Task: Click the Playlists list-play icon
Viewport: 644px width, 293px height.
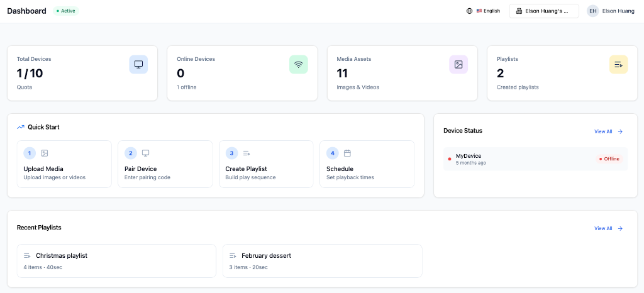Action: coord(619,64)
